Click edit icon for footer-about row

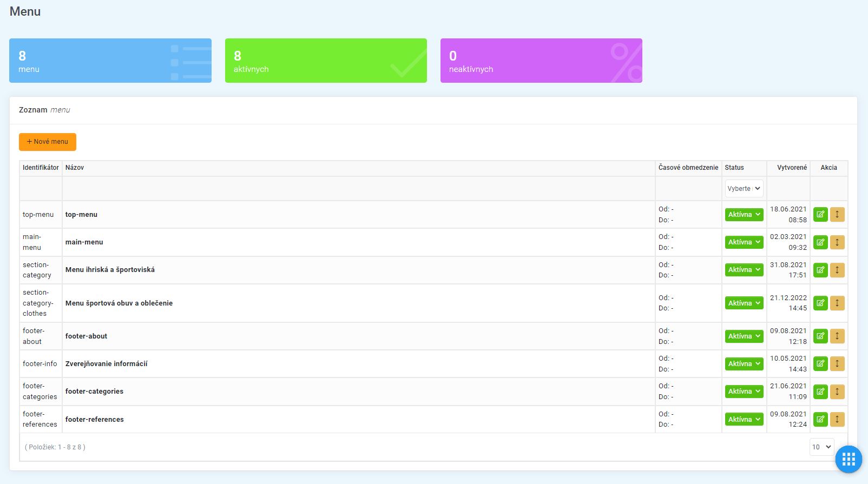pyautogui.click(x=820, y=336)
